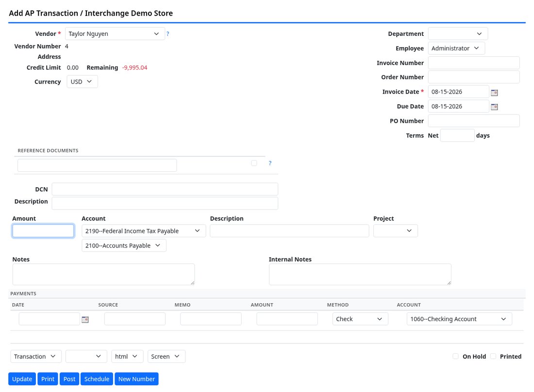Open the Screen output dropdown

click(x=166, y=356)
